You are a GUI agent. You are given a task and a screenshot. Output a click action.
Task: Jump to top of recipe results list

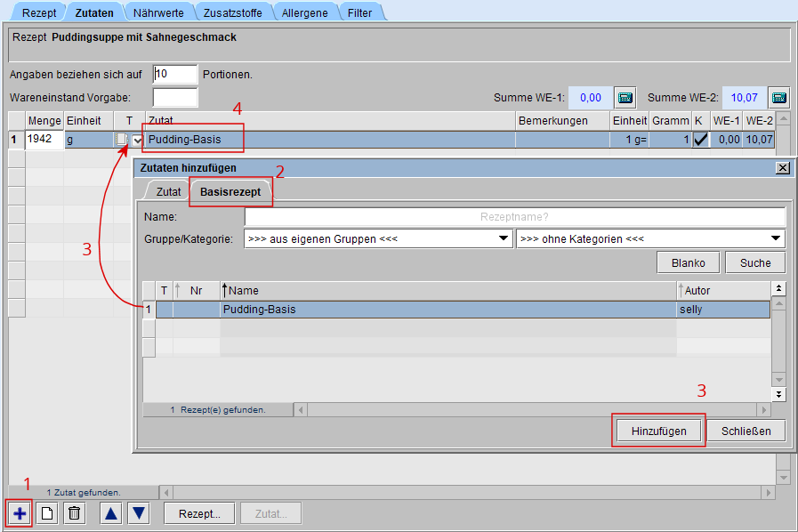(778, 288)
